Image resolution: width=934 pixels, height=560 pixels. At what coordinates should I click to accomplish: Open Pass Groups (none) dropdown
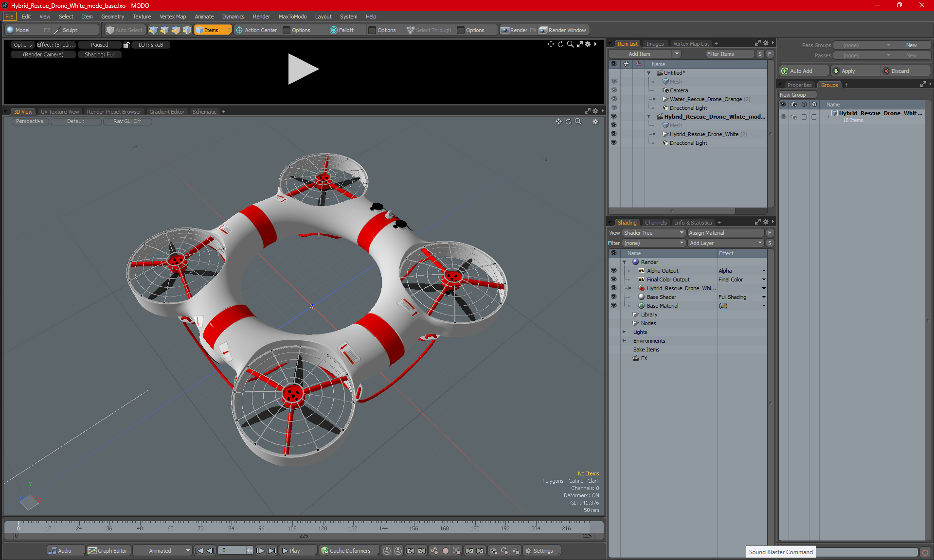click(862, 45)
